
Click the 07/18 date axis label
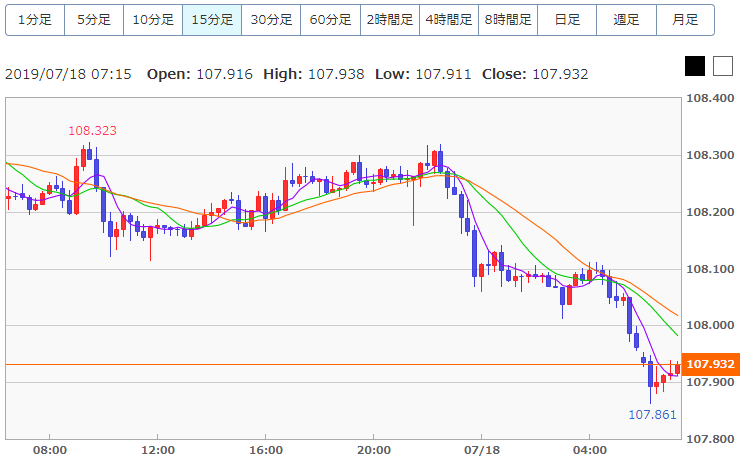(481, 450)
